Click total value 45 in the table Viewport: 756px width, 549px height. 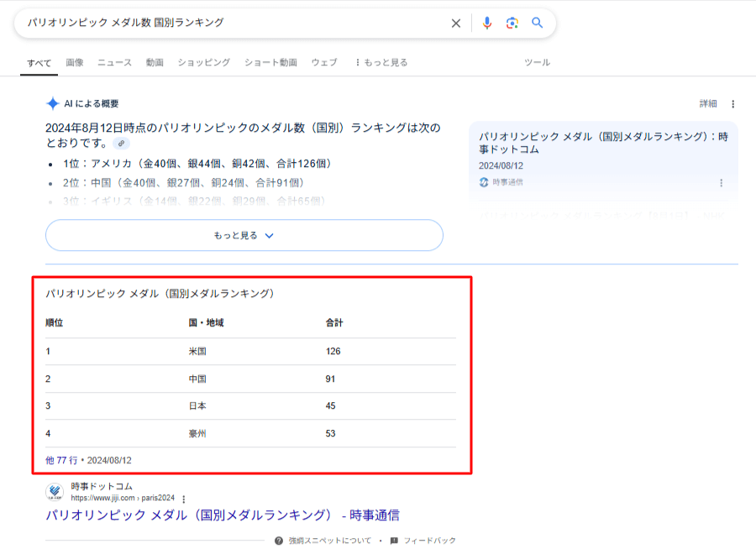tap(330, 405)
